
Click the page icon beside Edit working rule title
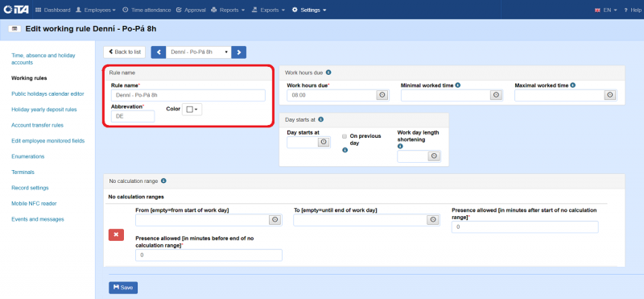click(14, 29)
